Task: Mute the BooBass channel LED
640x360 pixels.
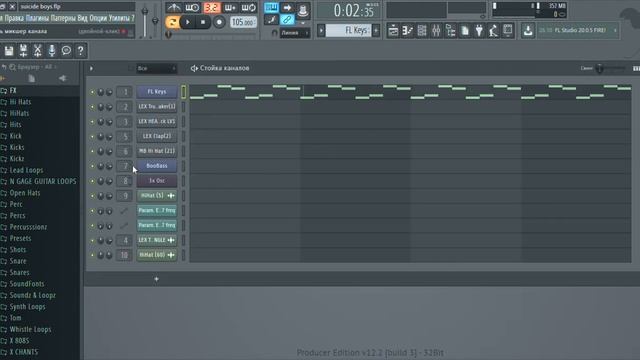Action: coord(92,166)
